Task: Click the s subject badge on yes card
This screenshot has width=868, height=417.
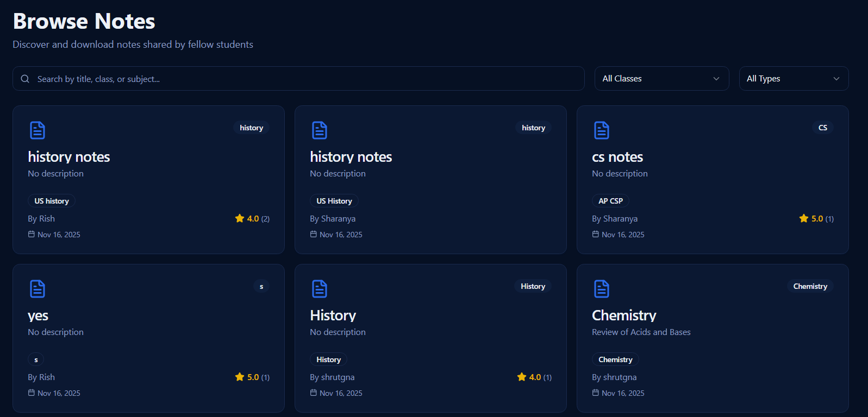Action: click(x=261, y=286)
